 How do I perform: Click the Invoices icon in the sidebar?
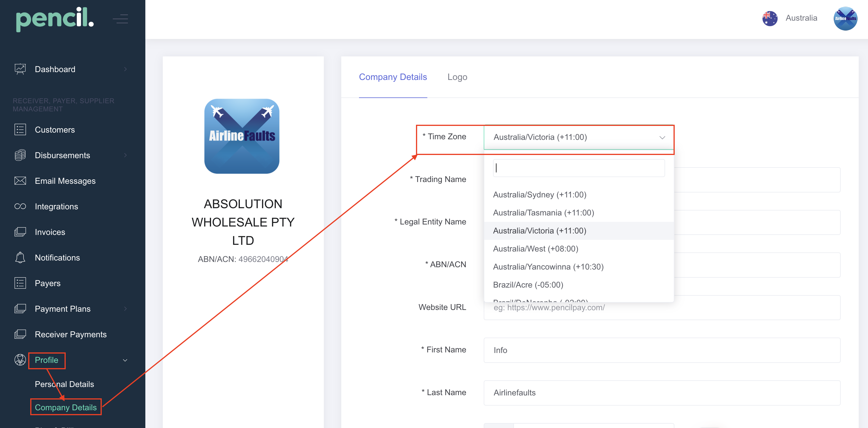pyautogui.click(x=20, y=232)
